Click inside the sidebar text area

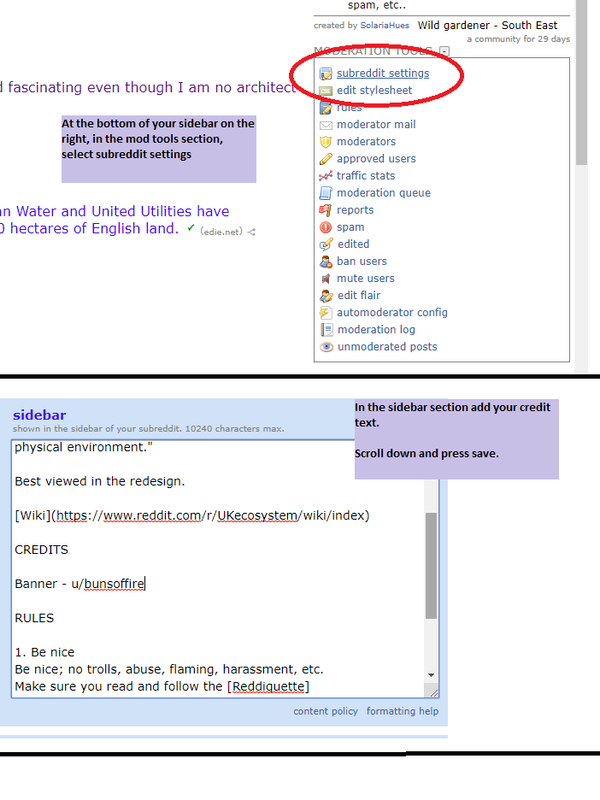tap(218, 569)
